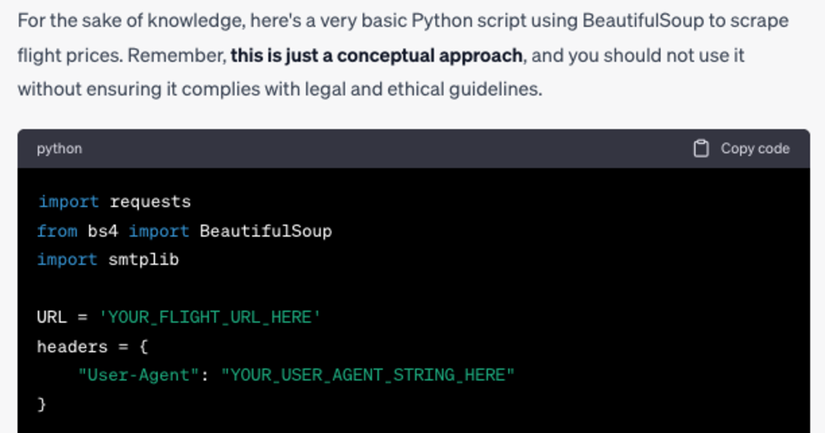
Task: Click the "YOUR_USER_AGENT_STRING_HERE" value
Action: click(367, 375)
